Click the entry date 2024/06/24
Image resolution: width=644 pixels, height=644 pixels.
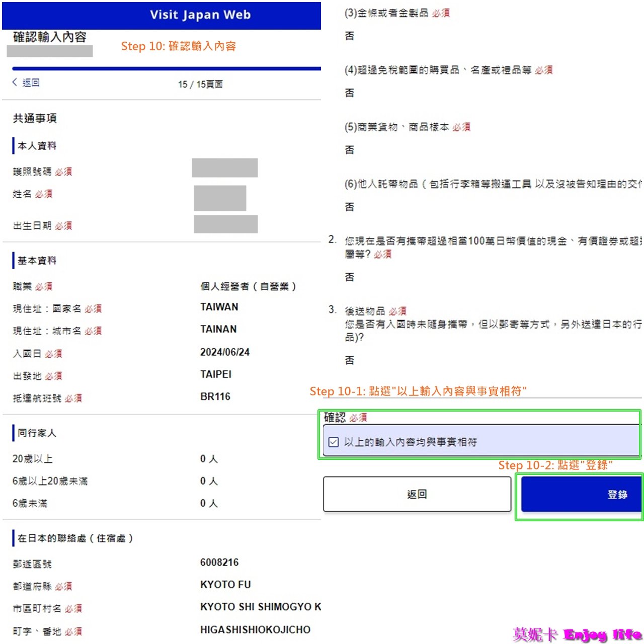(x=225, y=352)
